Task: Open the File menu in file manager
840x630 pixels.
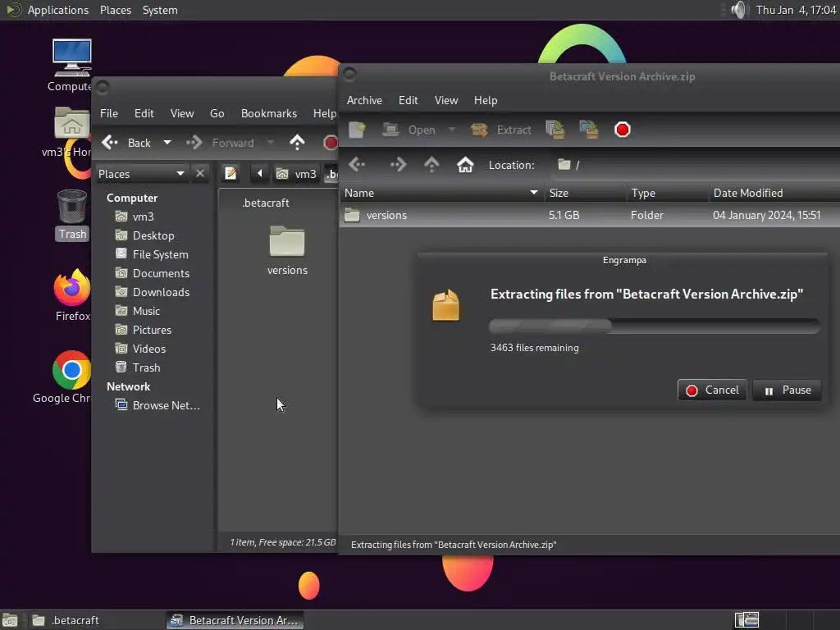Action: click(x=109, y=113)
